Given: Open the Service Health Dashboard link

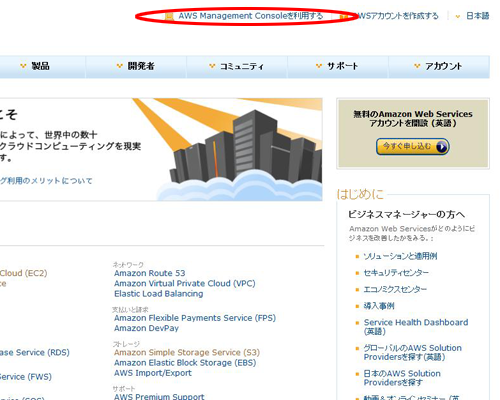Looking at the screenshot, I should tap(416, 327).
